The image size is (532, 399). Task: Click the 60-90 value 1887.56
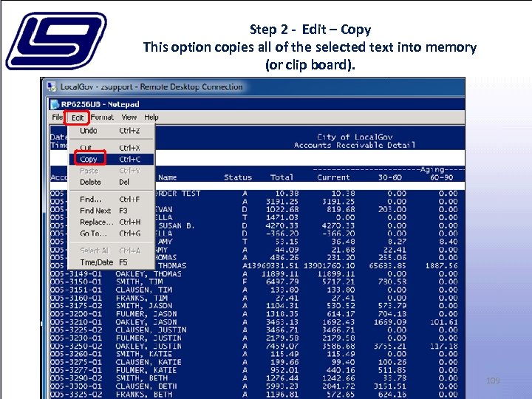pos(441,266)
